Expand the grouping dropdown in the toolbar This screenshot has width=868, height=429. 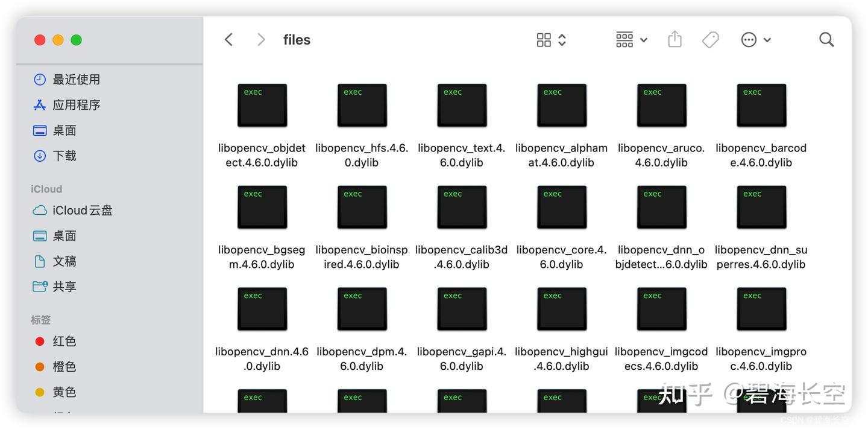[644, 39]
